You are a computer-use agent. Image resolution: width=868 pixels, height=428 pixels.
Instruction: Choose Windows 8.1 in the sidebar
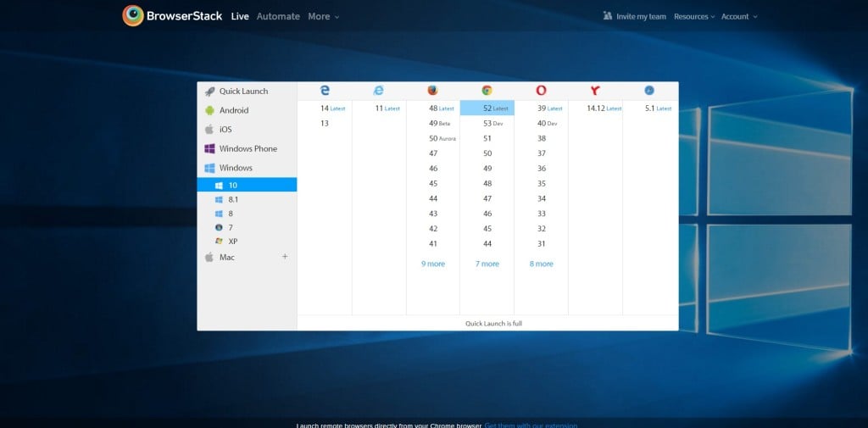point(233,199)
